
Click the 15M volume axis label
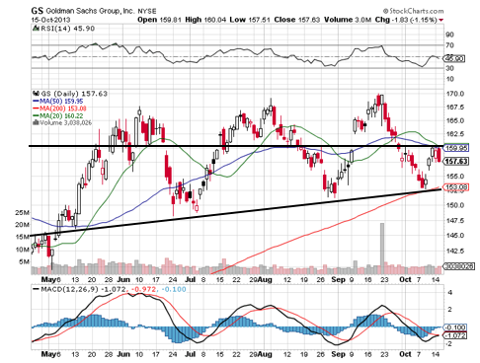coord(22,237)
